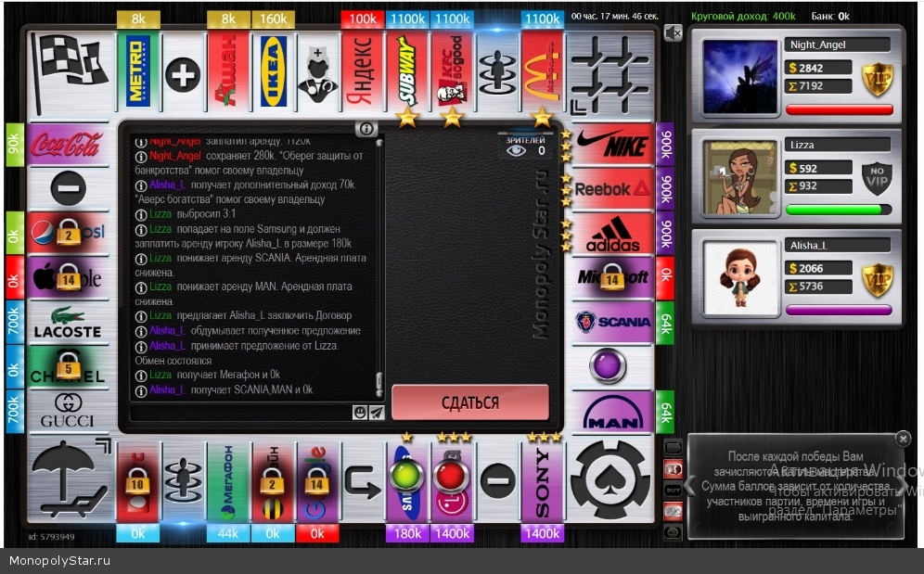
Task: Click the casino chip corner cell
Action: [x=610, y=479]
